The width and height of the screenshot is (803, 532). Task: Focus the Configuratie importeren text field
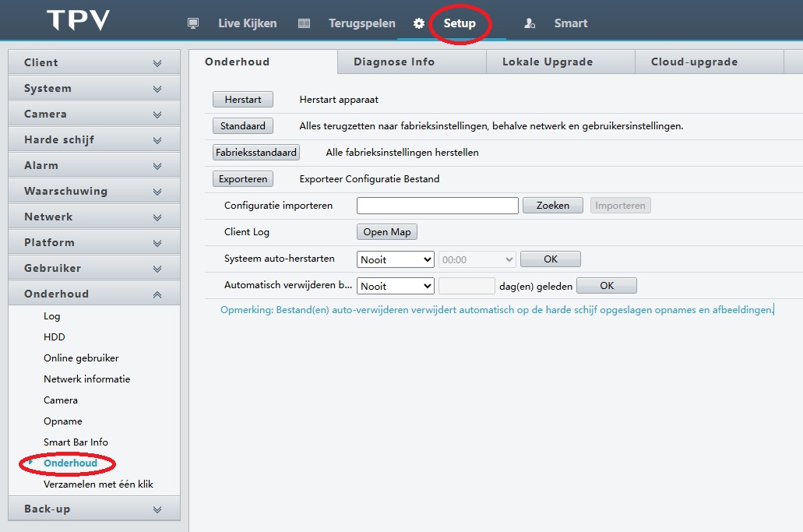point(437,206)
